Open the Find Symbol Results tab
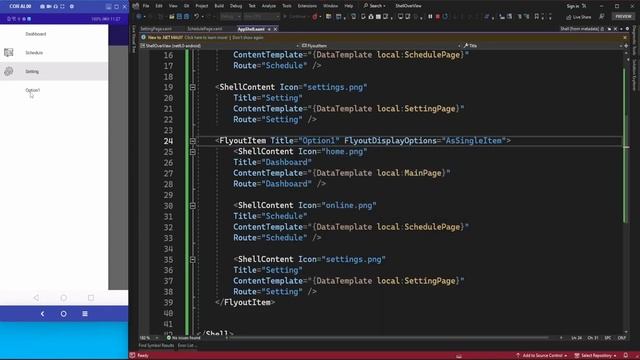Image resolution: width=640 pixels, height=360 pixels. (156, 346)
